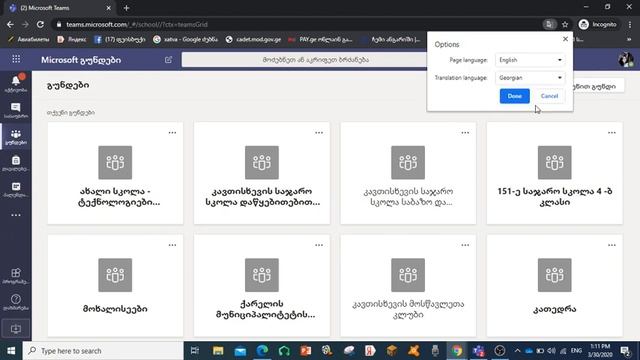The image size is (640, 360).
Task: Open the Teams app launcher waffle icon
Action: [x=16, y=60]
